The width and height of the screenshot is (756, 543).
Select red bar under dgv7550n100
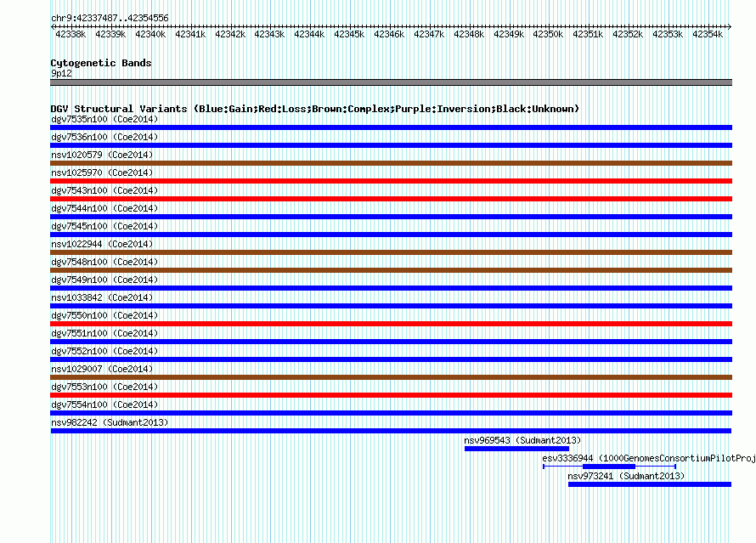[x=391, y=324]
